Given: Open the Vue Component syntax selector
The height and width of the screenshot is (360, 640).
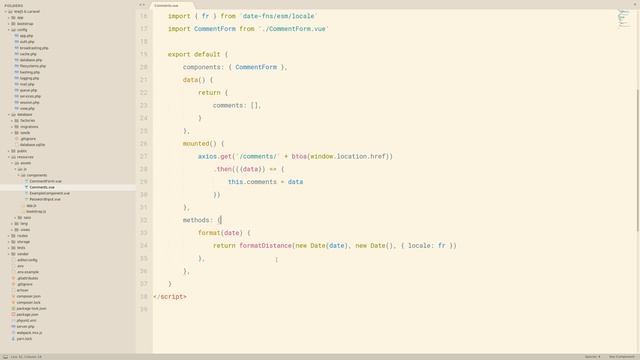Looking at the screenshot, I should tap(622, 357).
